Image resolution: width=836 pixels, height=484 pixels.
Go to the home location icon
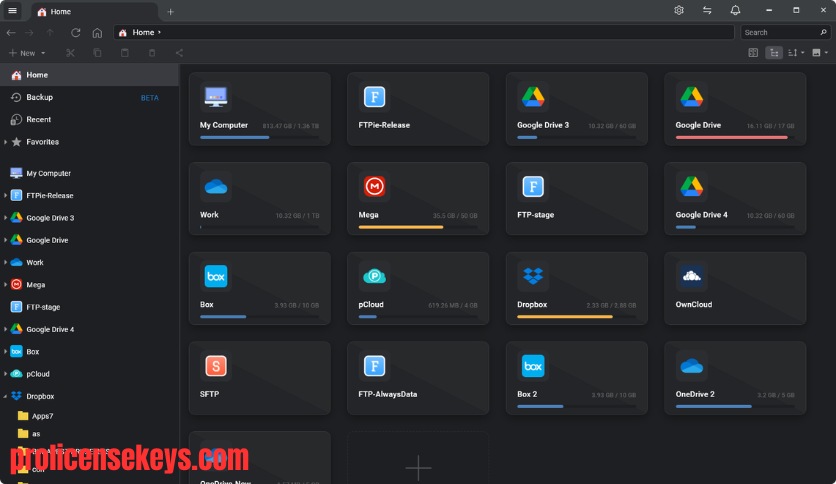point(97,33)
